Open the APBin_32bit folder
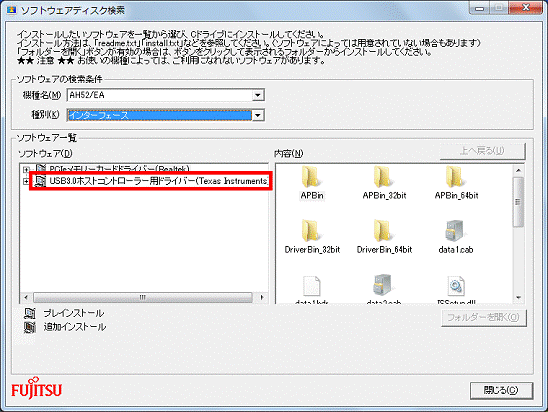 point(383,177)
